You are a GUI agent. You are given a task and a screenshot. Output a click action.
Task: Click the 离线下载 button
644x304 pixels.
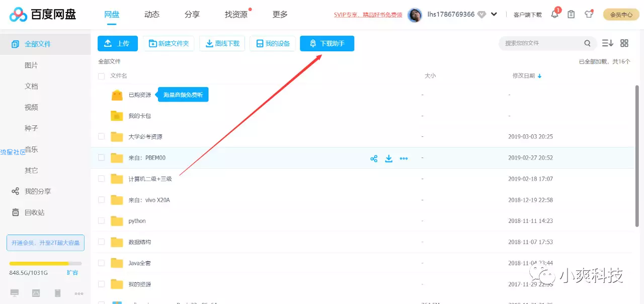pyautogui.click(x=222, y=44)
